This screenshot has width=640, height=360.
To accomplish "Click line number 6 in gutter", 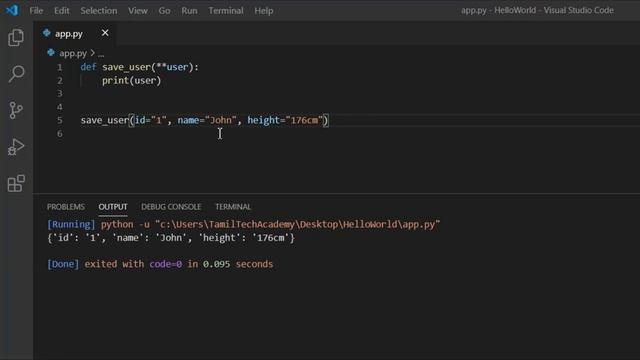I will click(60, 133).
